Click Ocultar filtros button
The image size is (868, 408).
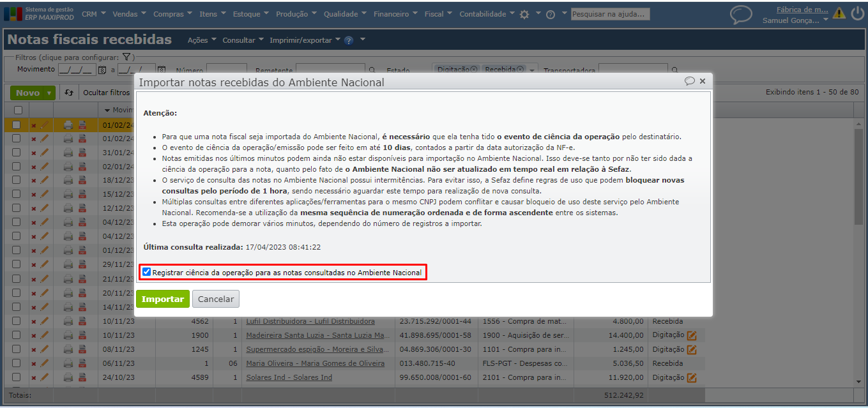pos(107,93)
